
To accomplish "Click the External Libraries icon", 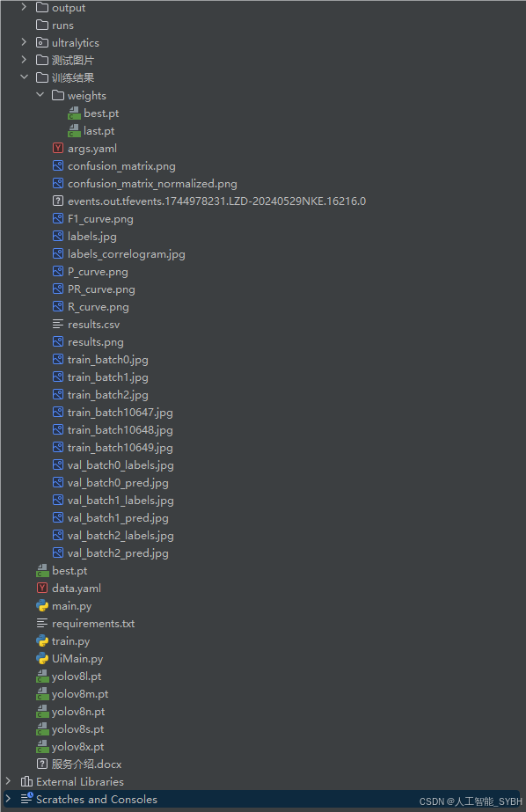I will (x=26, y=781).
